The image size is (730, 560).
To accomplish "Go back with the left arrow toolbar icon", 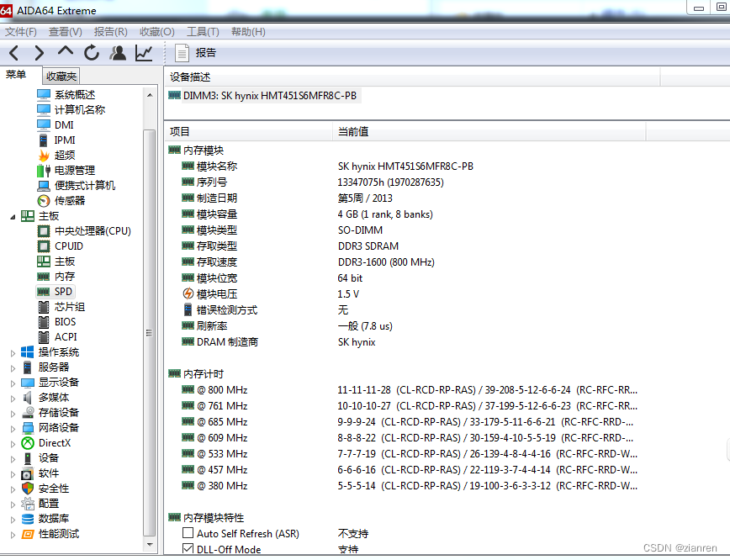I will (x=14, y=53).
